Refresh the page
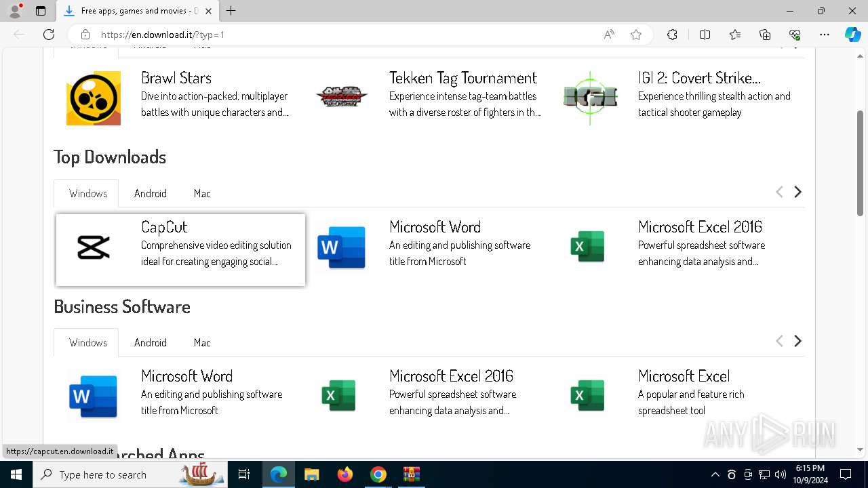Image resolution: width=868 pixels, height=488 pixels. tap(49, 35)
